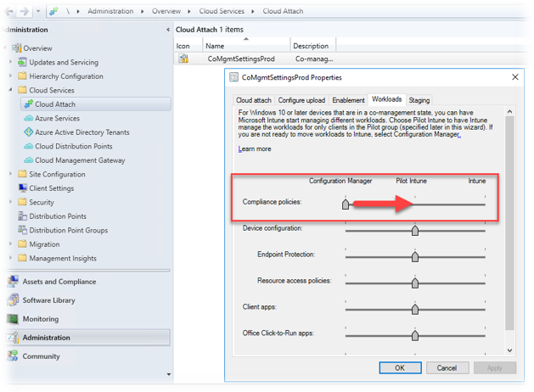
Task: Switch to the Staging tab
Action: (x=419, y=100)
